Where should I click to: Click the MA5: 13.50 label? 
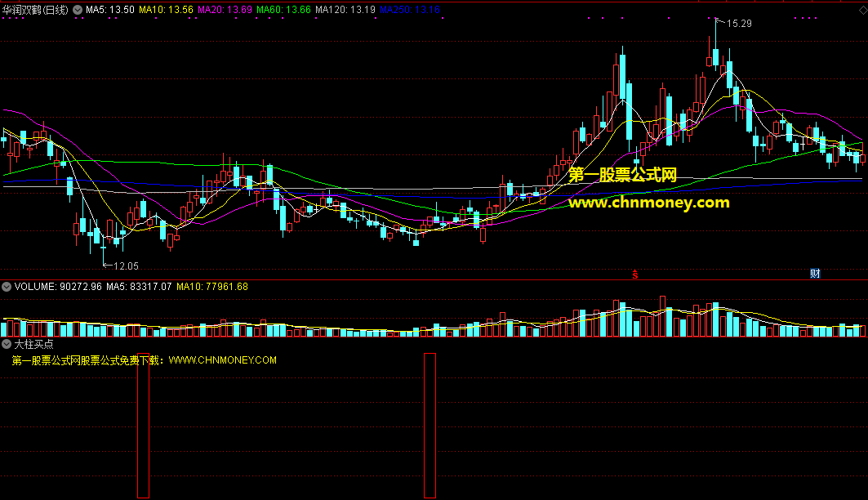click(x=109, y=10)
